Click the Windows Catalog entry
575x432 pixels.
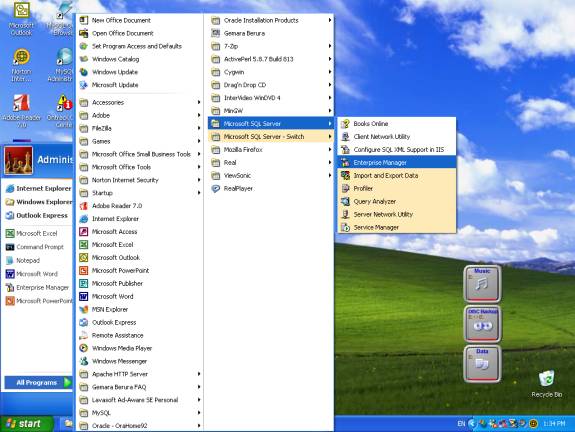[140, 59]
